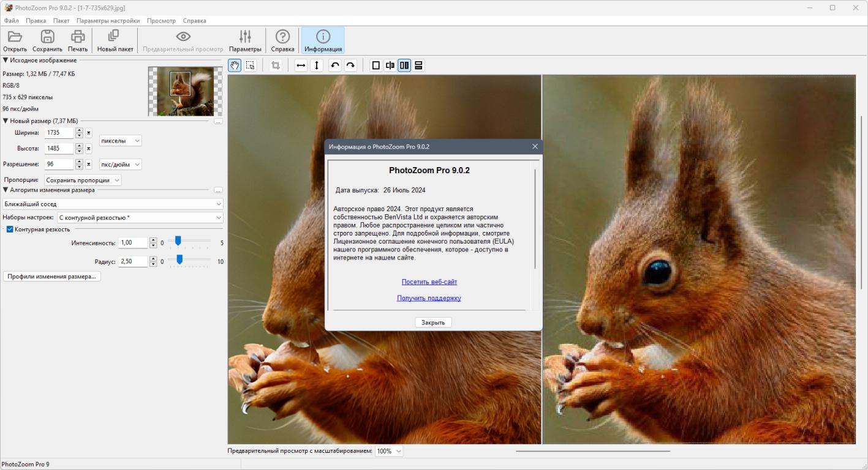Select the hand pan tool
The width and height of the screenshot is (868, 470).
pyautogui.click(x=235, y=65)
